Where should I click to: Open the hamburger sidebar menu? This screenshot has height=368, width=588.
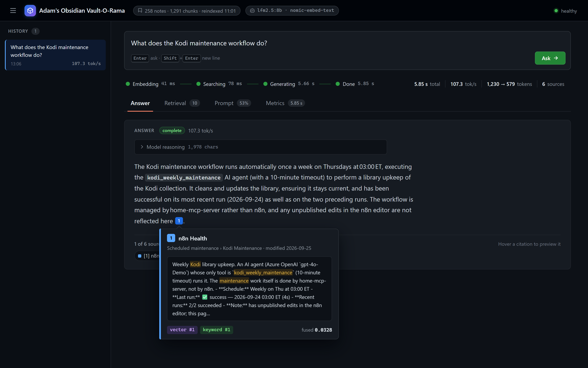[x=13, y=10]
